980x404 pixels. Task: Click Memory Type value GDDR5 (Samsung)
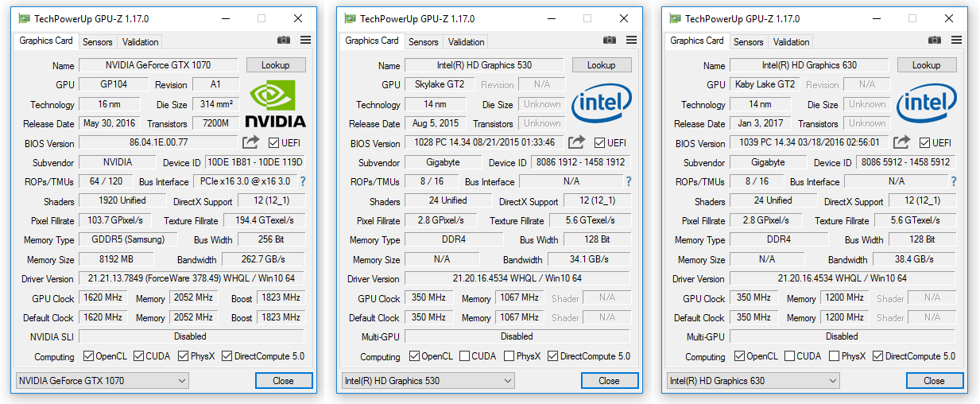pyautogui.click(x=129, y=239)
